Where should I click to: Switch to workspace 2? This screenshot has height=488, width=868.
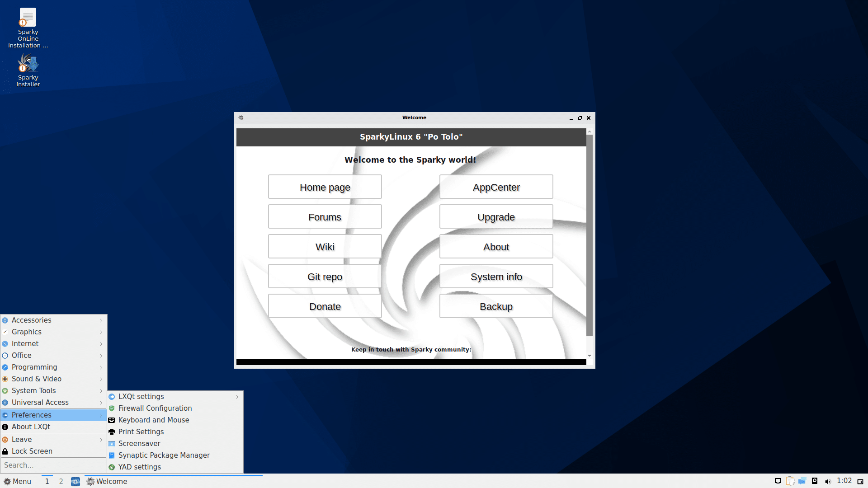tap(61, 481)
